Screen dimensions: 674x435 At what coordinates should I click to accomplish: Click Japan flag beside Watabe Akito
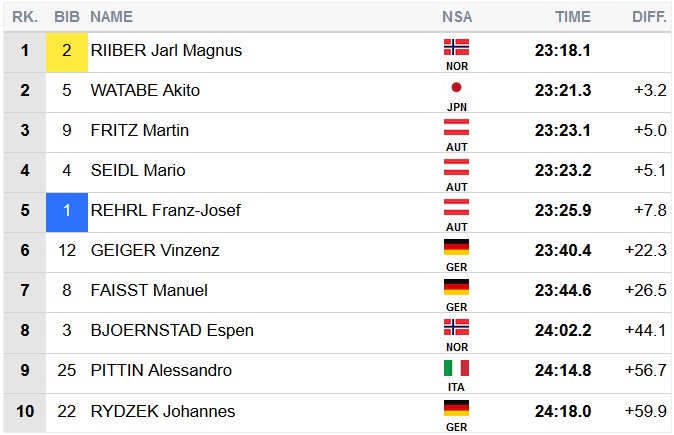pos(456,87)
